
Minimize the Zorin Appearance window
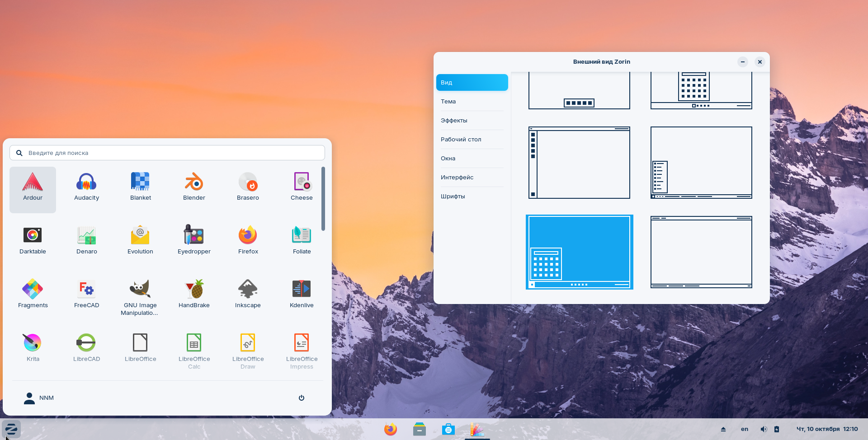743,62
